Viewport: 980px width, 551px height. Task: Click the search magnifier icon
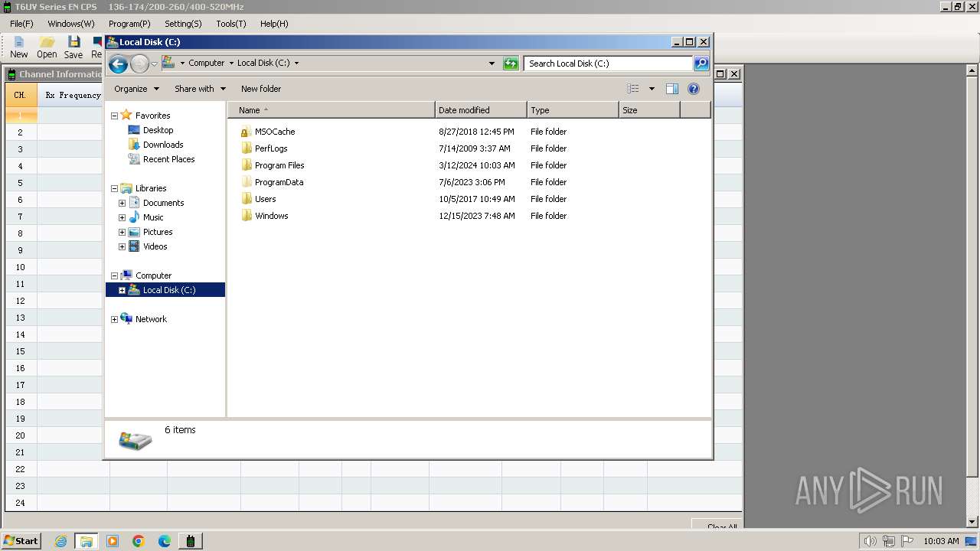tap(701, 64)
